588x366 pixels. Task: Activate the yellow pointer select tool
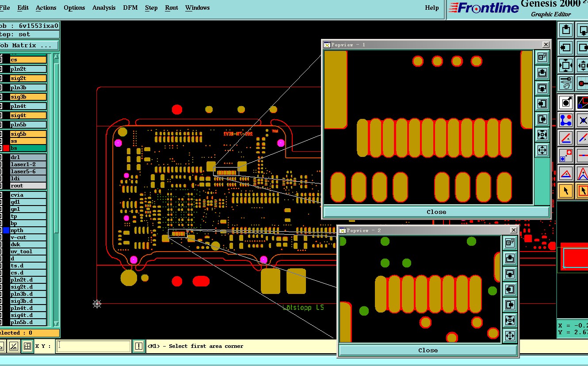[566, 191]
